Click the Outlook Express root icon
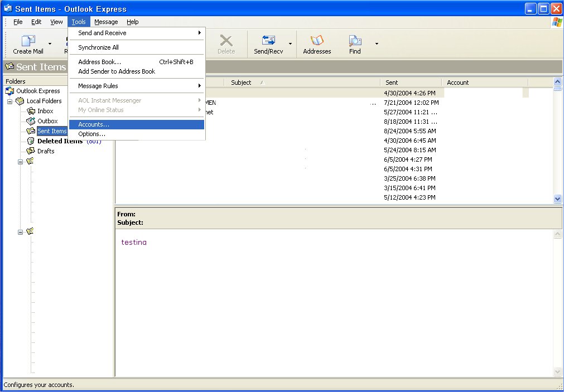The height and width of the screenshot is (392, 564). pos(9,91)
